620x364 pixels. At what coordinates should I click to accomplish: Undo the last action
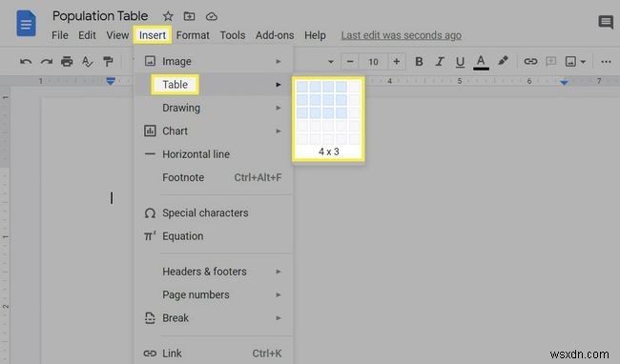[26, 62]
